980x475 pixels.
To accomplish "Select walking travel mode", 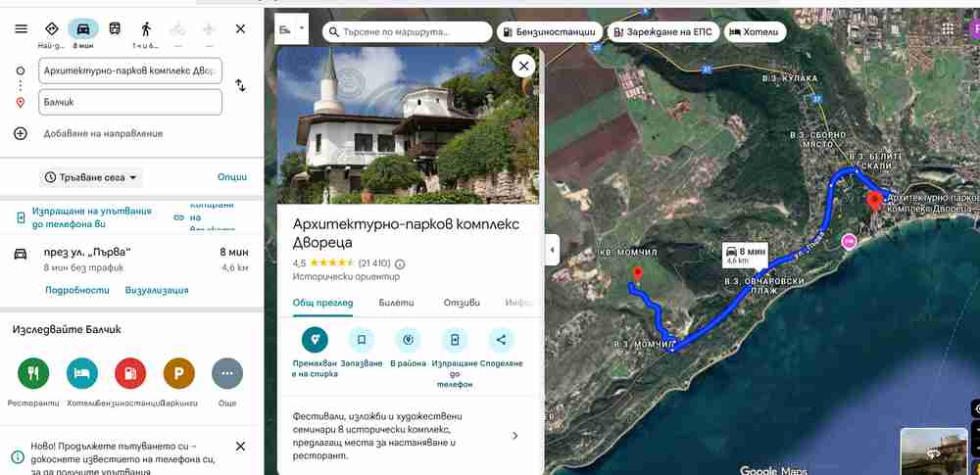I will point(146,28).
